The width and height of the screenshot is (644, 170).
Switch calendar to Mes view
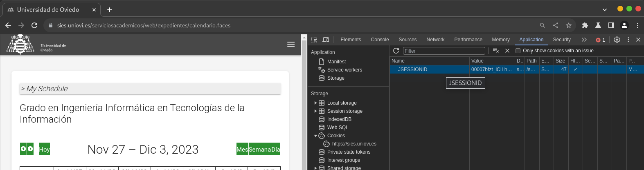coord(242,149)
